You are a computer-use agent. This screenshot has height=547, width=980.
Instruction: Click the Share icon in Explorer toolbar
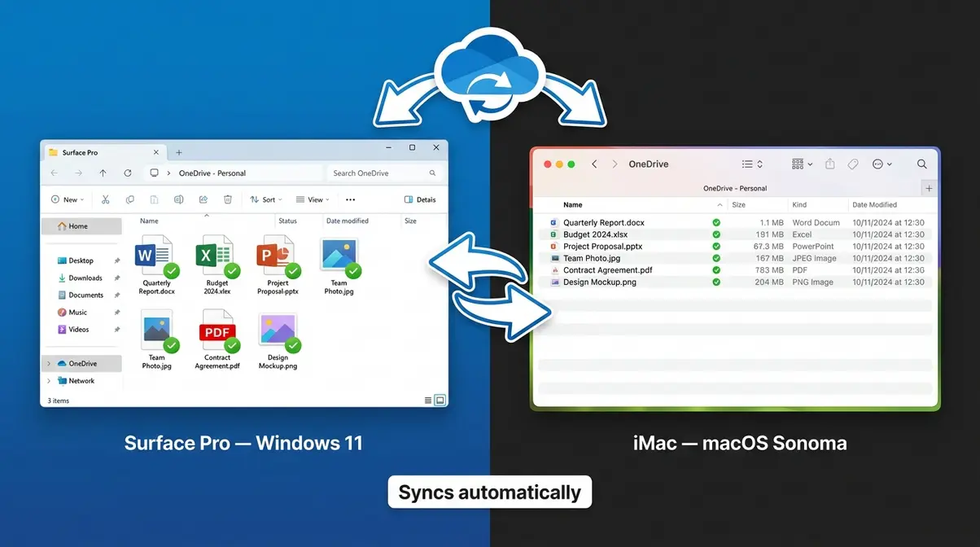pos(203,199)
